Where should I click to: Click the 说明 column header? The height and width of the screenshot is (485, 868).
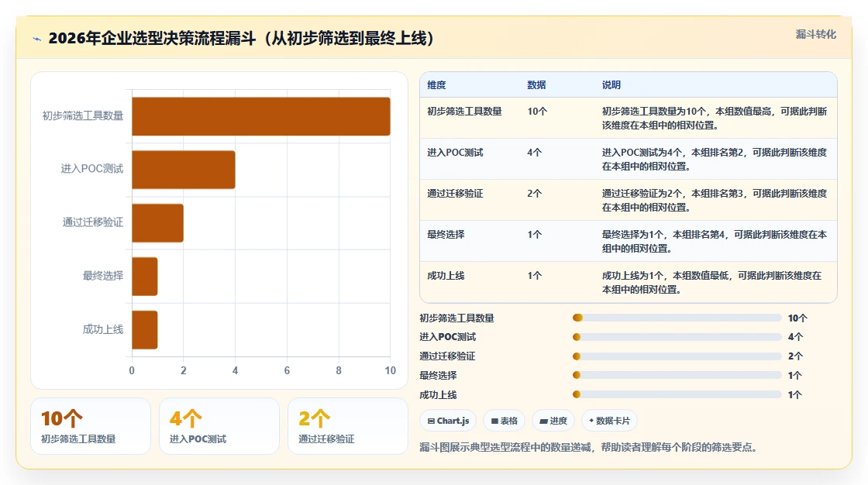[x=611, y=85]
